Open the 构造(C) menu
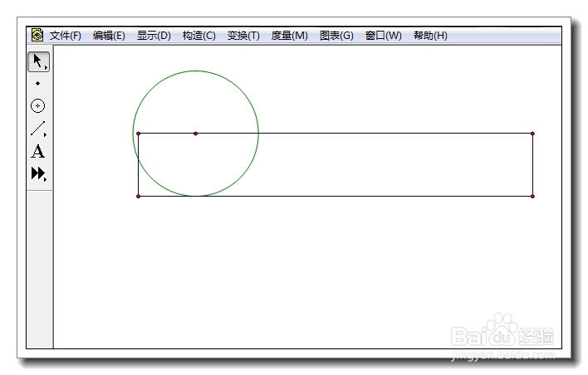Image resolution: width=588 pixels, height=375 pixels. pos(198,36)
